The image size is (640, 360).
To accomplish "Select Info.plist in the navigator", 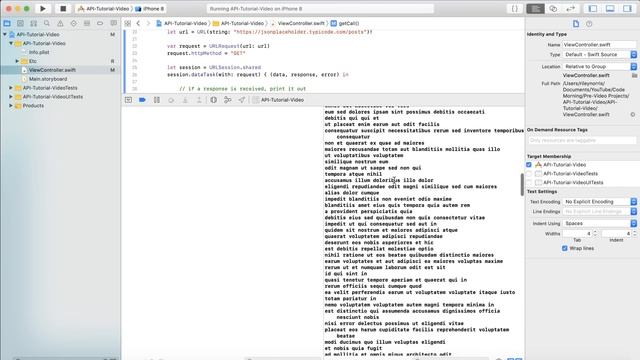I will pos(39,52).
